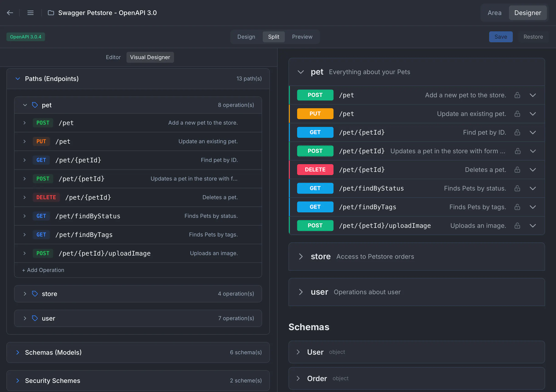The height and width of the screenshot is (392, 556).
Task: Click the Restore button
Action: 533,37
